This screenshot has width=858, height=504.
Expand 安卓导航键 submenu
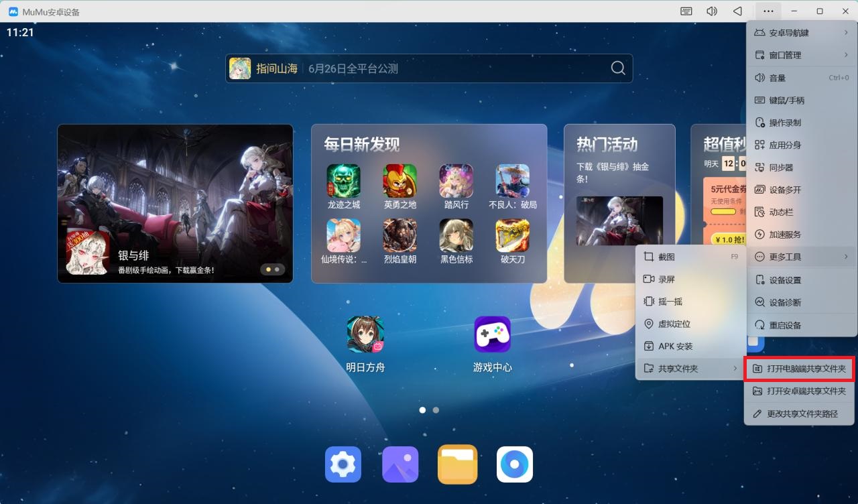click(x=801, y=33)
